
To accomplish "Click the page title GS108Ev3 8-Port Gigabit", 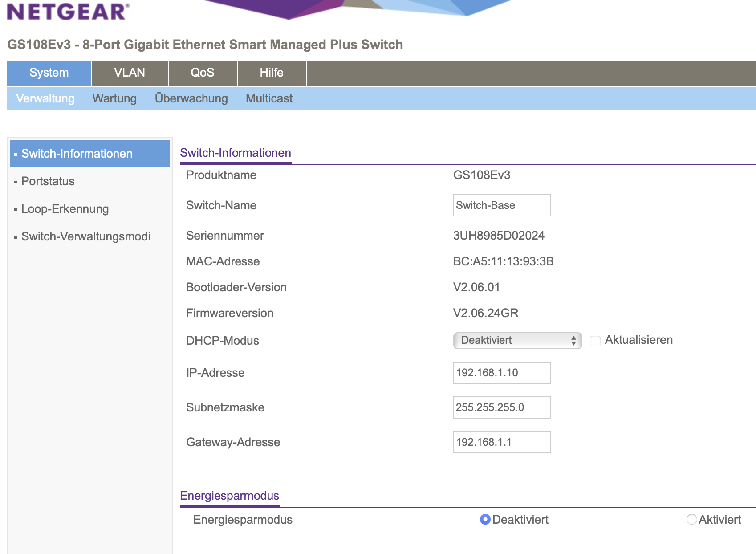I will 205,45.
